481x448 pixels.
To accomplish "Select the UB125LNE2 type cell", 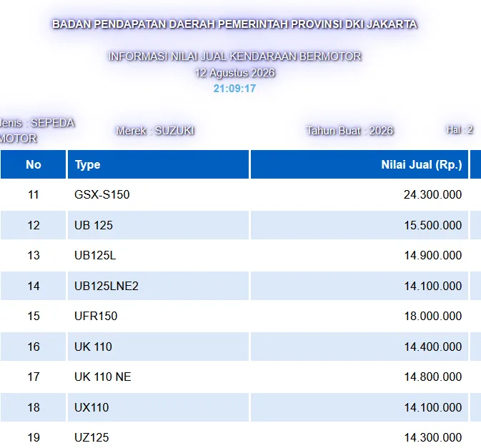I will click(x=158, y=286).
